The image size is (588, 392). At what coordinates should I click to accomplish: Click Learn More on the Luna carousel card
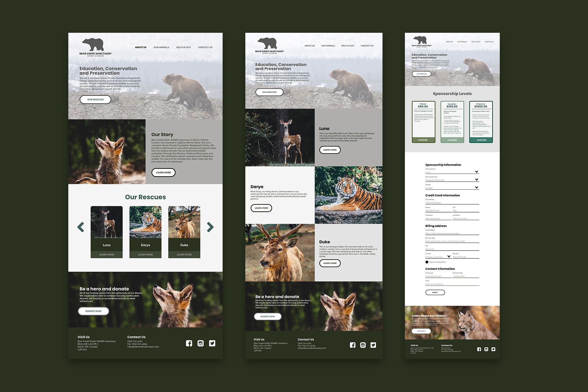point(107,254)
